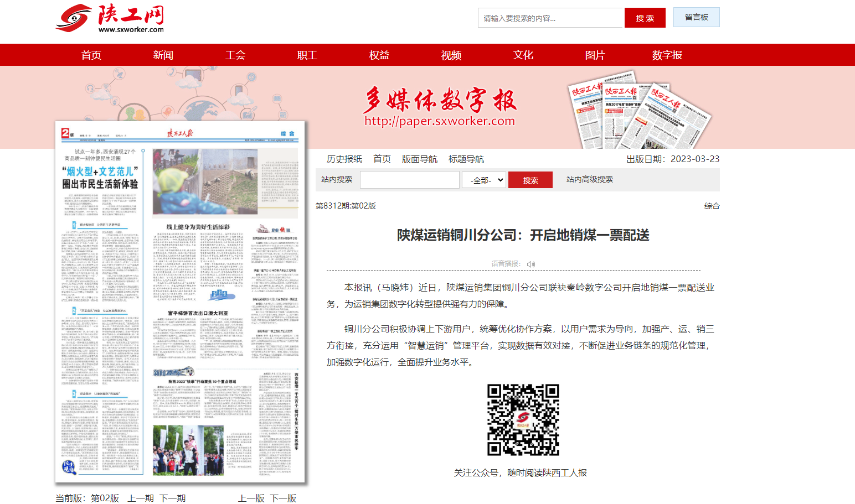Open the 数字报 nav item

click(667, 55)
